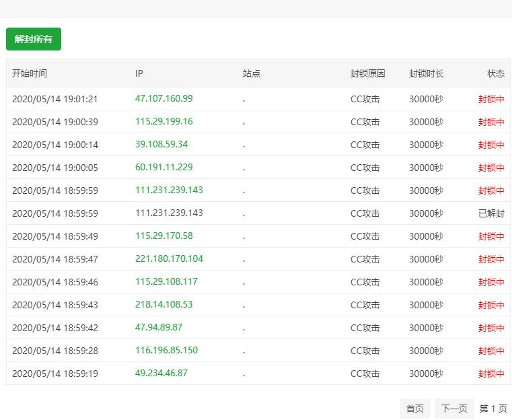The image size is (512, 420).
Task: Click the IP column header
Action: pyautogui.click(x=139, y=73)
